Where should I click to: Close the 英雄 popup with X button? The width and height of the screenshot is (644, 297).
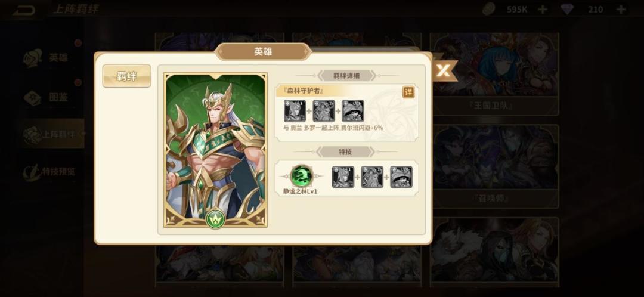(x=444, y=70)
